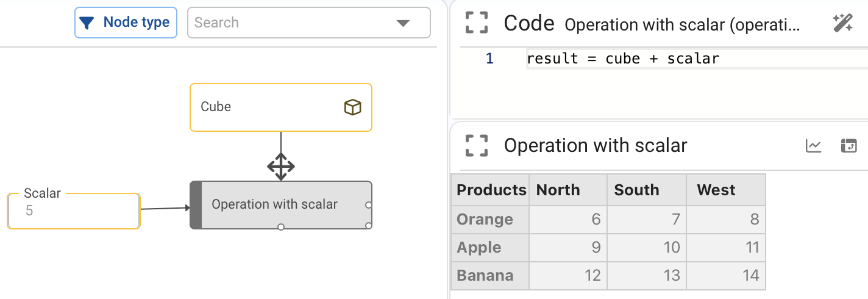Screen dimensions: 868x299
Task: Expand Operation with scalar panel fullscreen
Action: 477,146
